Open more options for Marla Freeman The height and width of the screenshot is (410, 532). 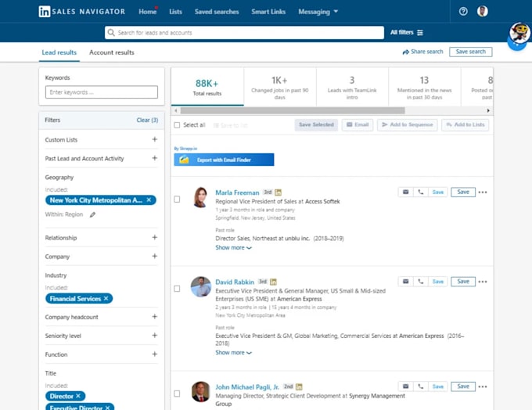(483, 192)
